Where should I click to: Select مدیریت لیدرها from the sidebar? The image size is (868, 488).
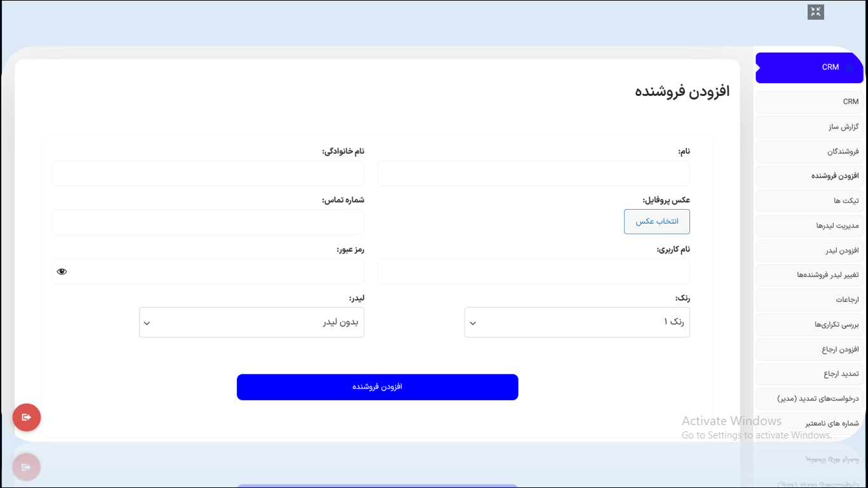808,226
